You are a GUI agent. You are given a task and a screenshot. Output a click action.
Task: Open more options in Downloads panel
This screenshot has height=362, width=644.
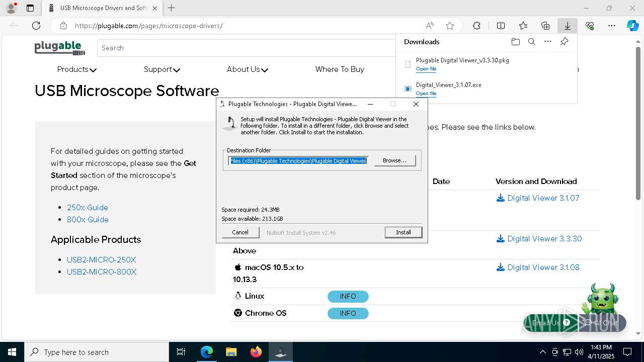548,42
